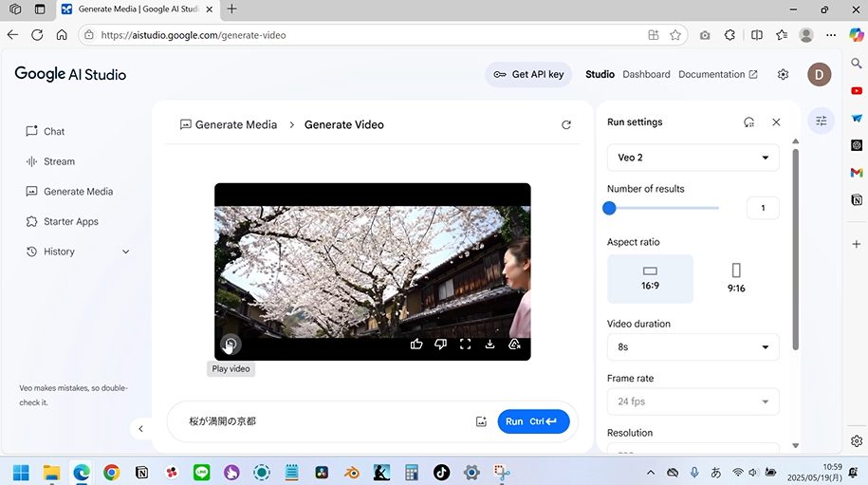Click the Get API key button
Viewport: 868px width, 485px height.
coord(528,74)
